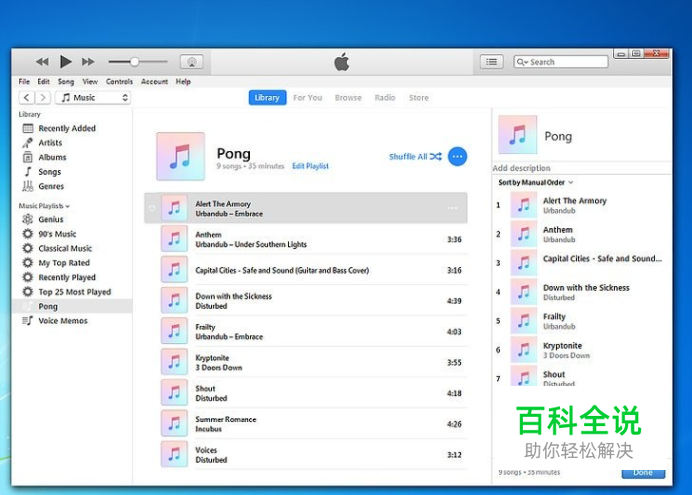Select the Shout song in main list
692x495 pixels.
(306, 394)
